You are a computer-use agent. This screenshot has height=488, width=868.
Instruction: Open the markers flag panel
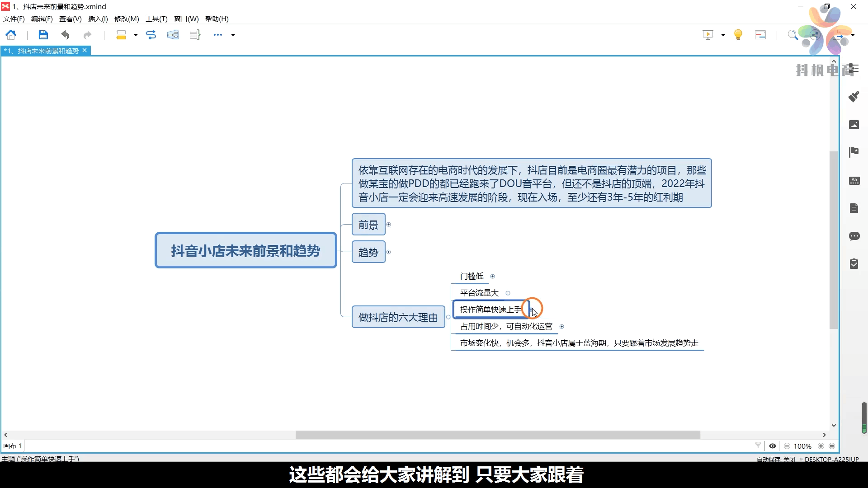pyautogui.click(x=854, y=152)
